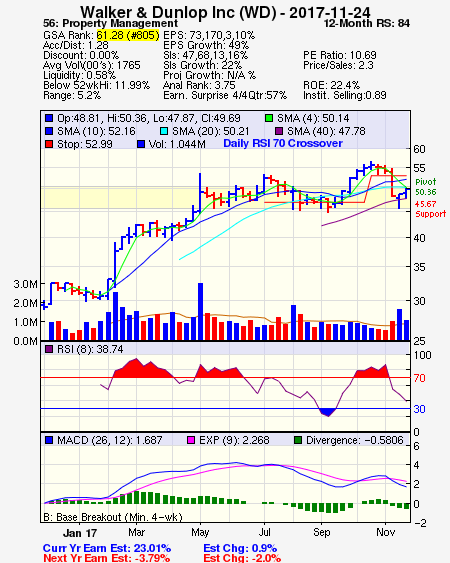Click the 'Sls Growth: 22%' text
The image size is (450, 563).
tap(203, 65)
